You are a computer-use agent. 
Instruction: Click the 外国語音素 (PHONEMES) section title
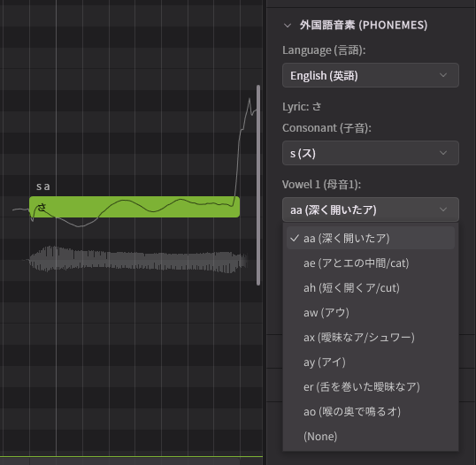[364, 25]
